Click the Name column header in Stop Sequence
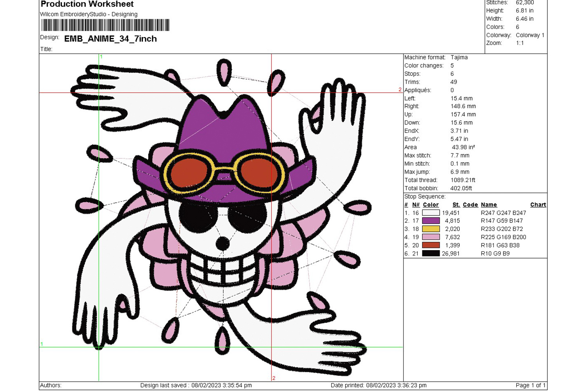The image size is (588, 391). [489, 204]
